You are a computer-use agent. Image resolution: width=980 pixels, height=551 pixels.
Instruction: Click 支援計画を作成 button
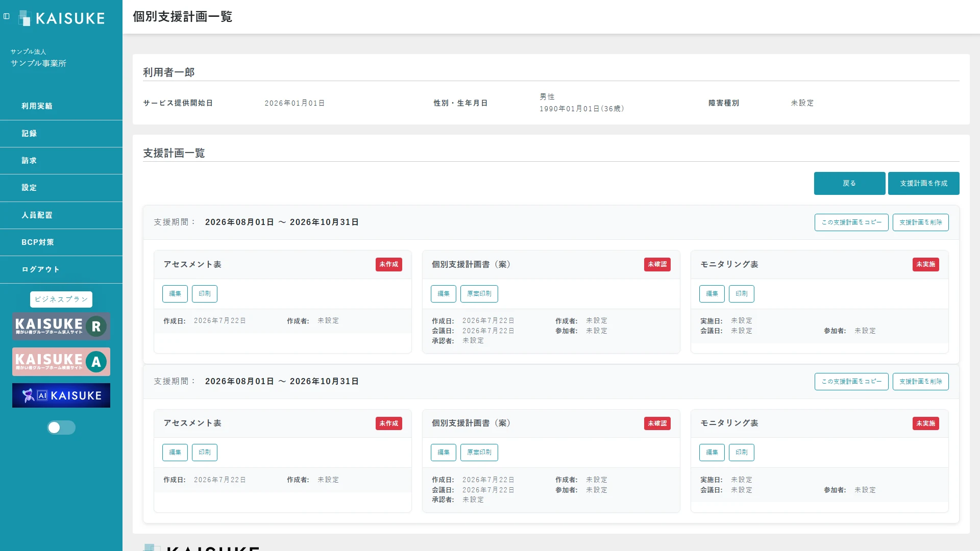click(923, 183)
